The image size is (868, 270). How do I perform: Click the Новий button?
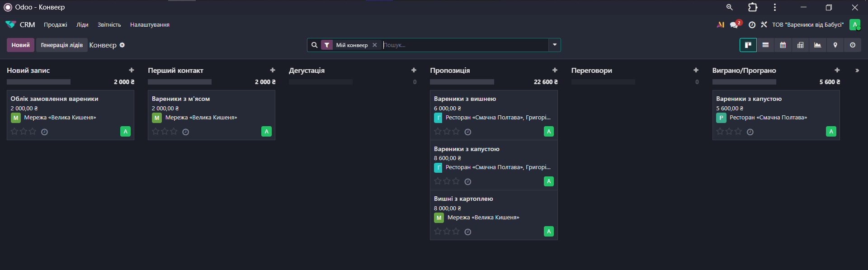(20, 45)
